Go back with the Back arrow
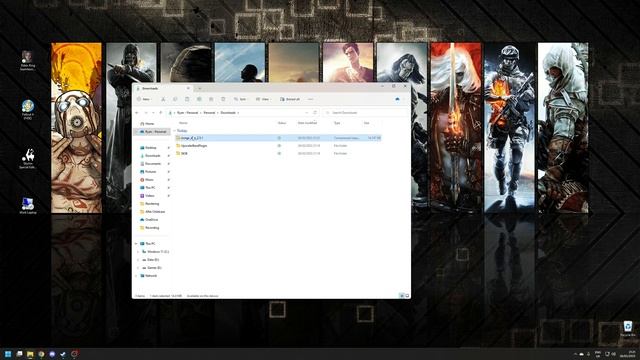Screen dimensions: 640x360 [137, 113]
